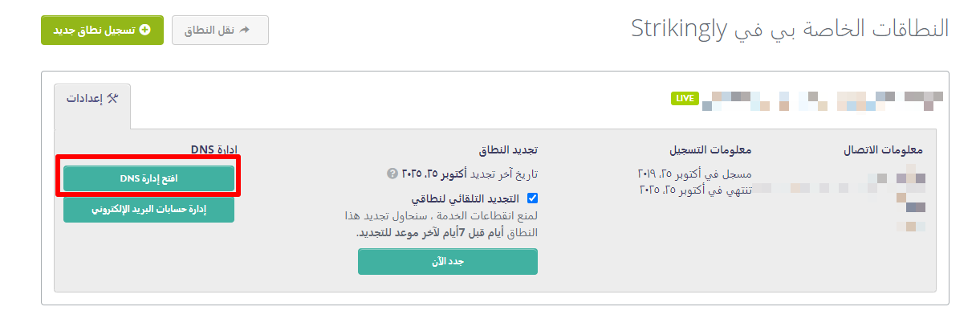Click the تجديد النطاق section heading
980x319 pixels.
click(507, 150)
